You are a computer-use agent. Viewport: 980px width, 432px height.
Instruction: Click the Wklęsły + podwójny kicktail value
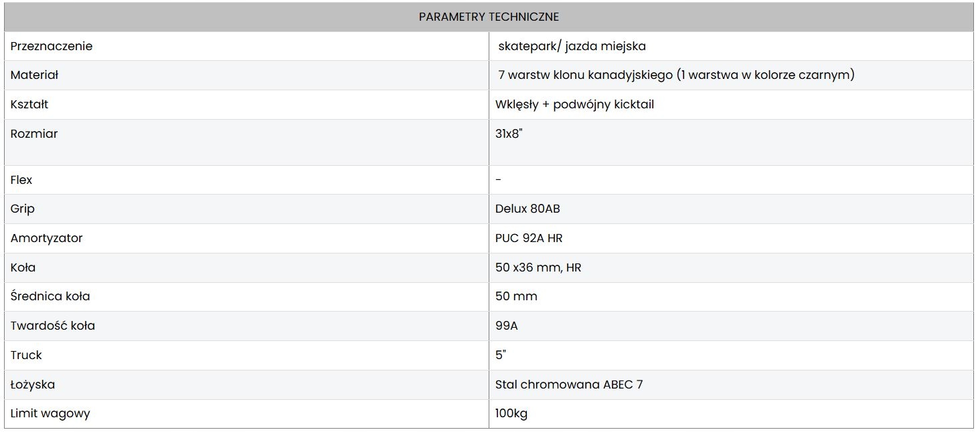coord(574,104)
